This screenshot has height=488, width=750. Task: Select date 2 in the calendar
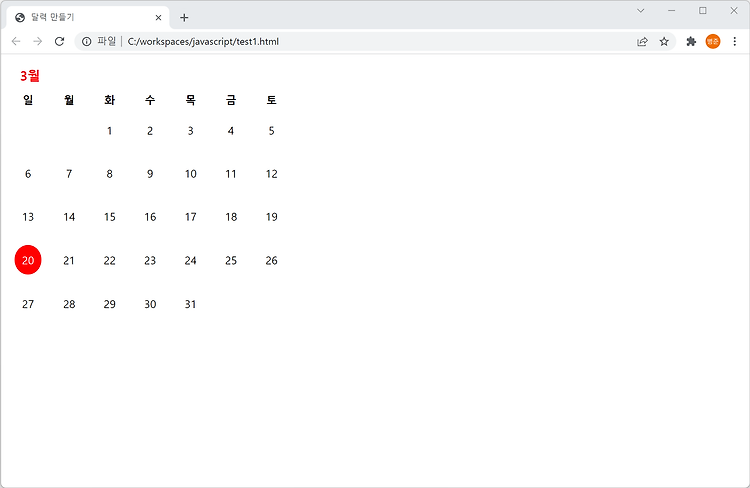pyautogui.click(x=150, y=131)
